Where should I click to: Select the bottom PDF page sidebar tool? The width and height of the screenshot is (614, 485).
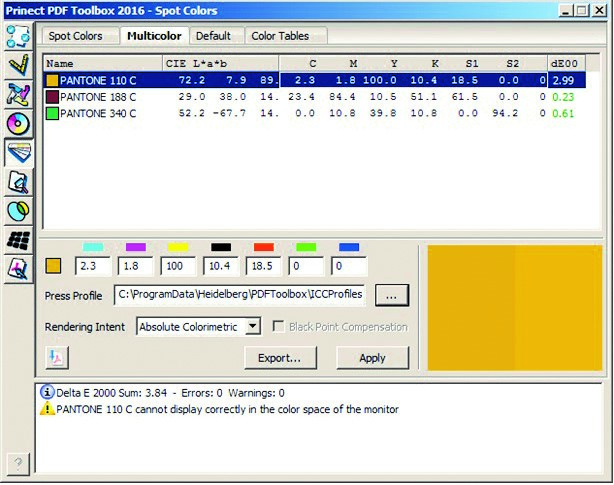[x=18, y=269]
